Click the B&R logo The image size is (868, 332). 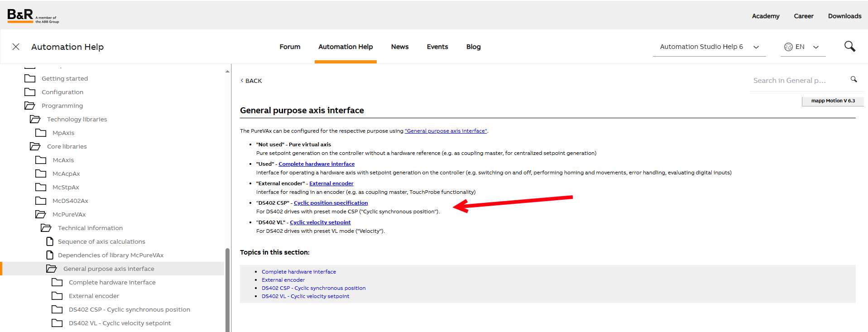tap(33, 16)
